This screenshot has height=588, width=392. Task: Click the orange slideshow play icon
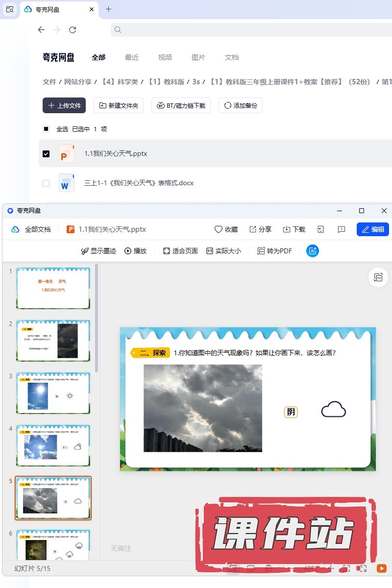tap(381, 568)
